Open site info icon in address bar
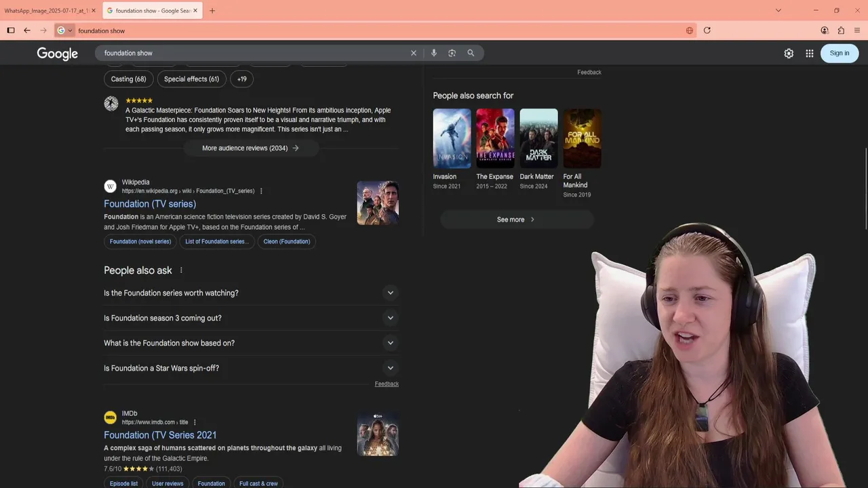The height and width of the screenshot is (488, 868). point(64,30)
